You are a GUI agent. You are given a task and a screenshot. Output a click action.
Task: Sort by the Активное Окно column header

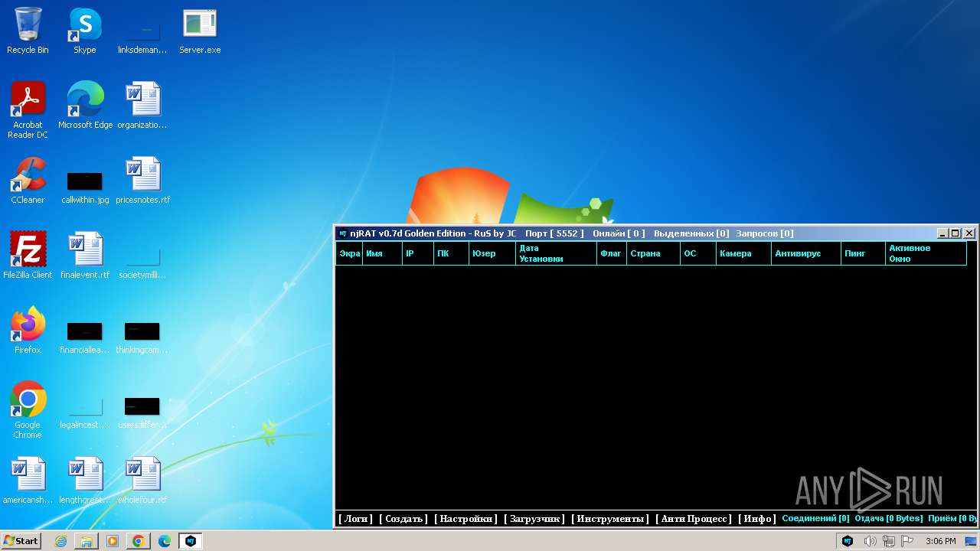coord(926,253)
